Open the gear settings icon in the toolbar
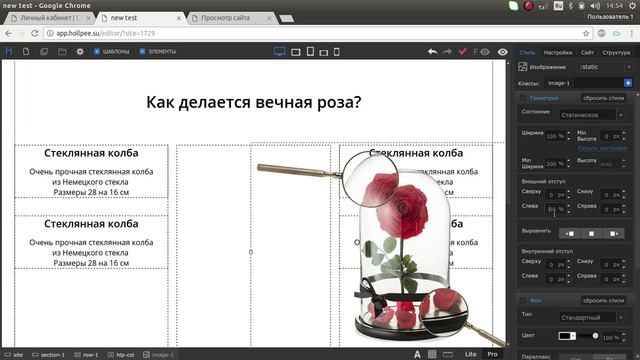Screen dimensions: 640x360 click(x=80, y=51)
